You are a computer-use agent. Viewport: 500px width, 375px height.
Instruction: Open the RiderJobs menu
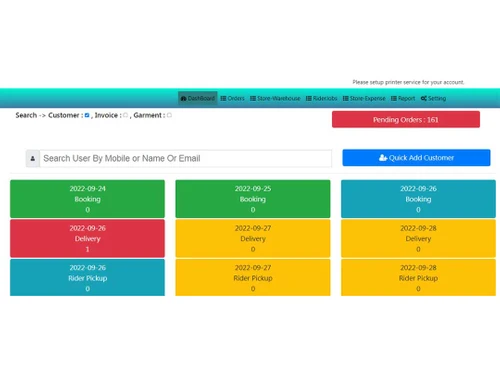point(321,98)
